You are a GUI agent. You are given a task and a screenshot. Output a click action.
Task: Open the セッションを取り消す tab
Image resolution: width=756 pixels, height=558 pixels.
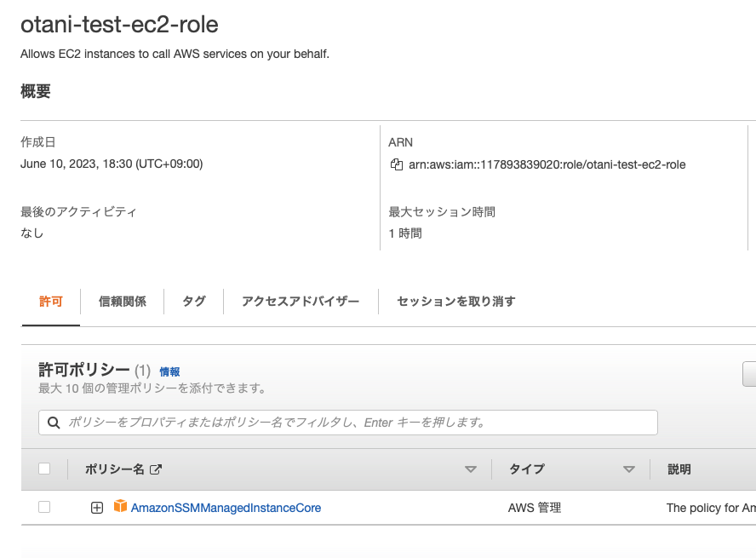tap(455, 302)
